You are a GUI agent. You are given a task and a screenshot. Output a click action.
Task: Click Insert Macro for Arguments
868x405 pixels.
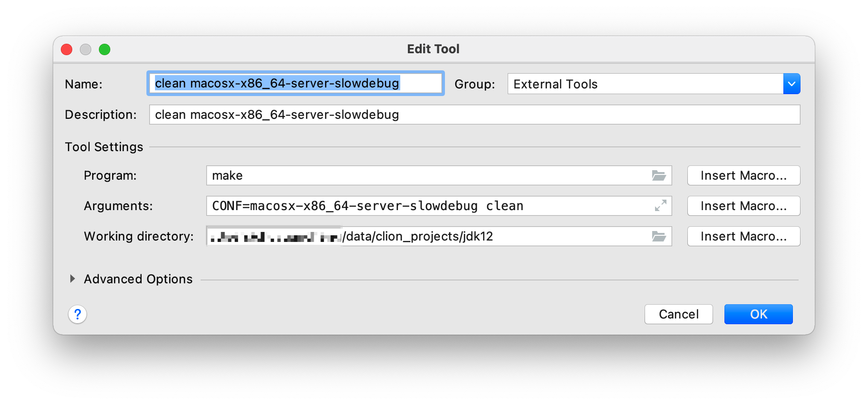(x=743, y=206)
